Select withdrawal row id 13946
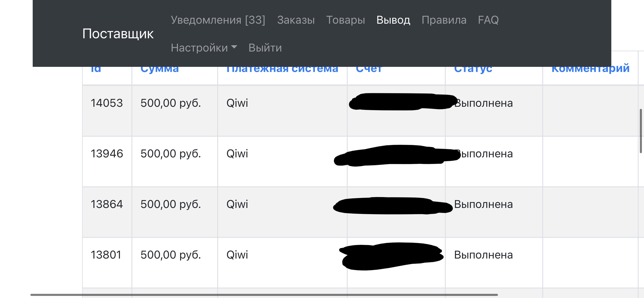The width and height of the screenshot is (644, 298). click(x=107, y=154)
